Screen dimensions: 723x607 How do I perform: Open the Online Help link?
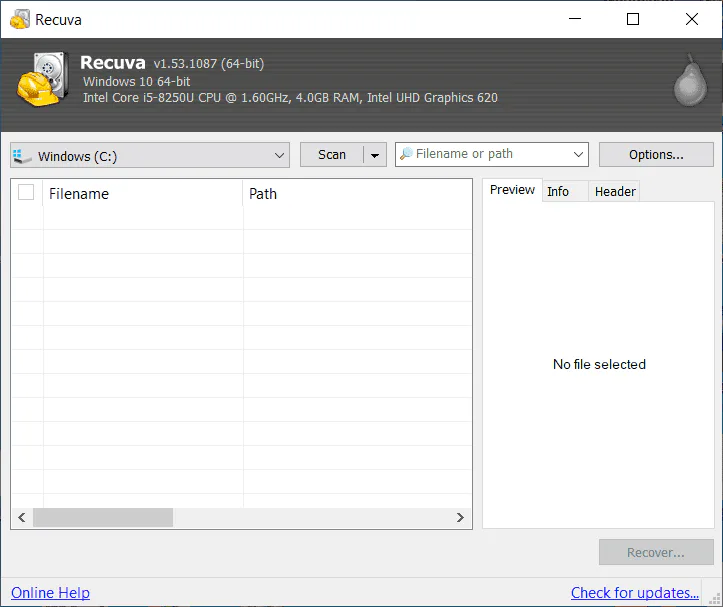(50, 593)
